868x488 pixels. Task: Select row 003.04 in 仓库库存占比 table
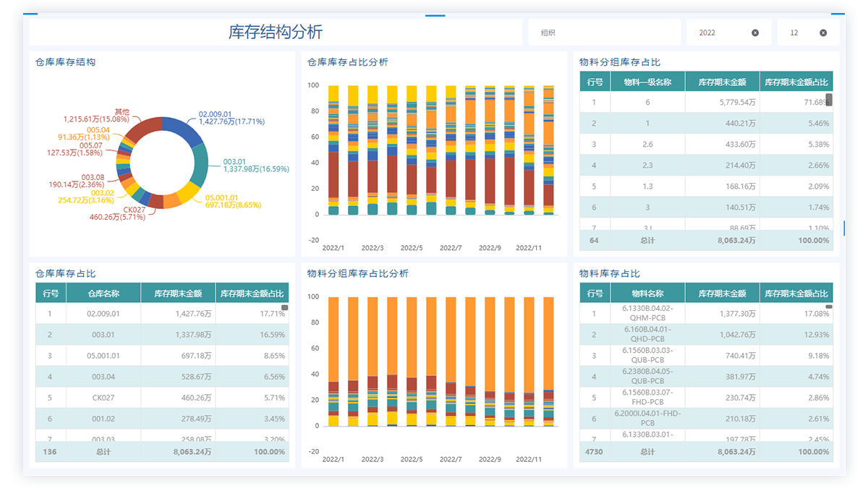click(x=162, y=377)
